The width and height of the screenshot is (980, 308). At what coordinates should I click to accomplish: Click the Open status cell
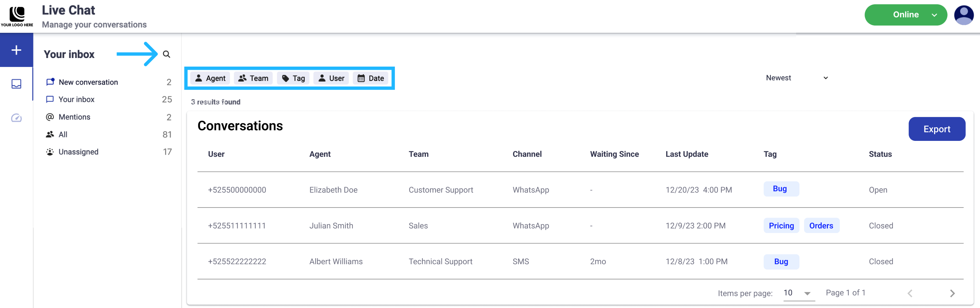click(878, 190)
